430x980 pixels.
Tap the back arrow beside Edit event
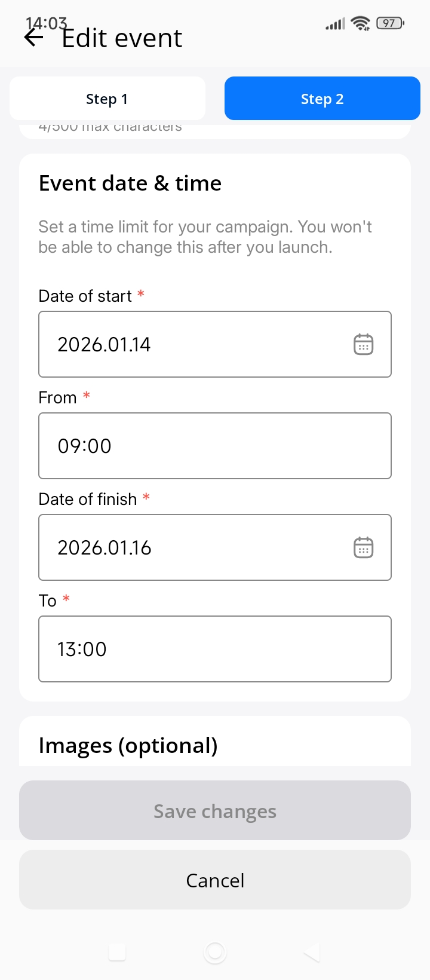click(x=34, y=38)
